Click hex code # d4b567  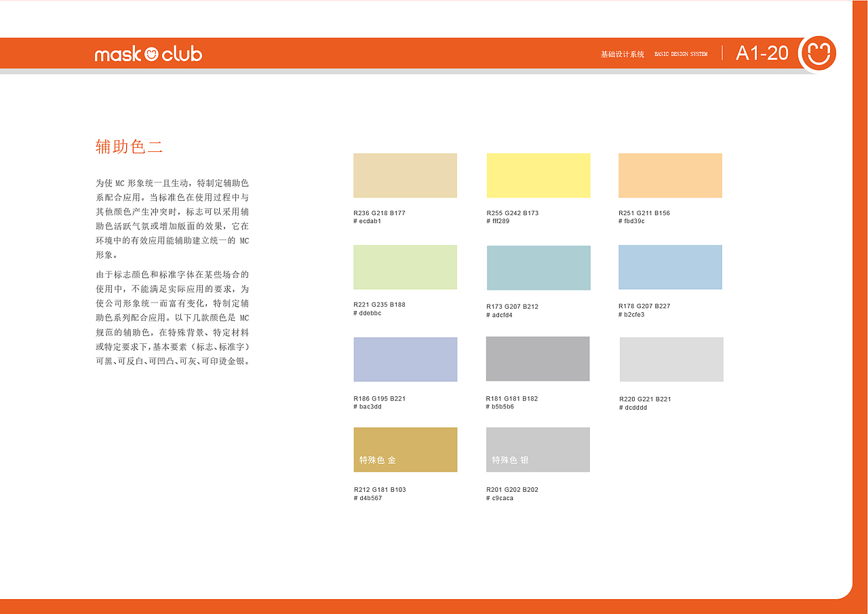pyautogui.click(x=368, y=498)
